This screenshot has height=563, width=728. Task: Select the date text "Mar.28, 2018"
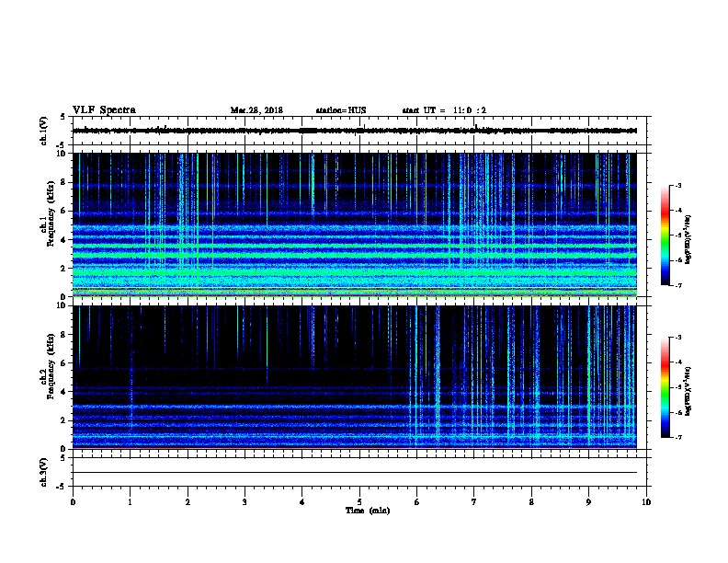pos(256,110)
